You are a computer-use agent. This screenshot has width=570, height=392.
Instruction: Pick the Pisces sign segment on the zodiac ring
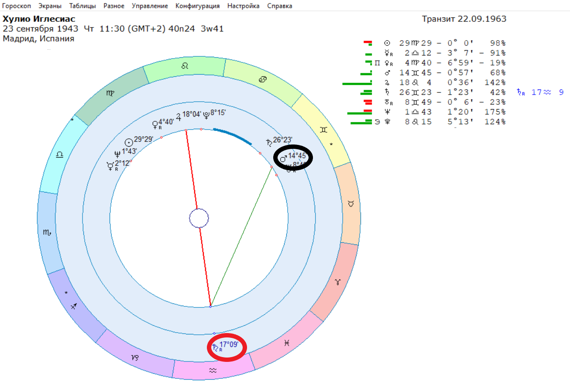click(x=286, y=343)
